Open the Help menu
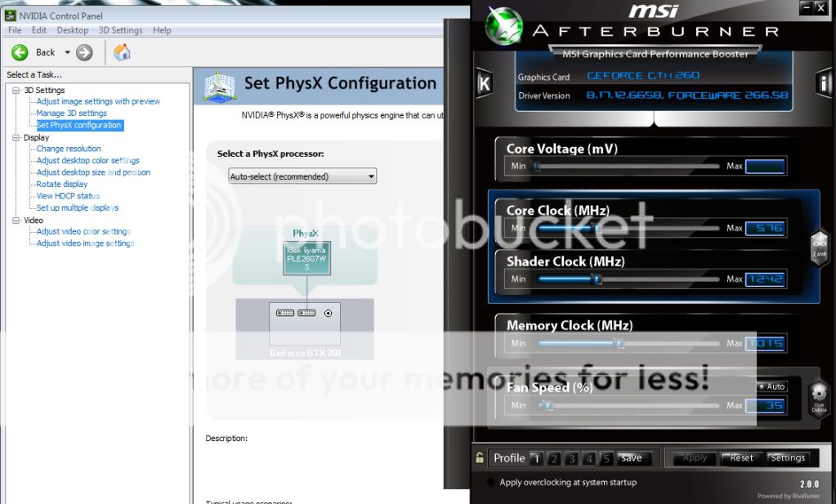Image resolution: width=836 pixels, height=504 pixels. (162, 30)
